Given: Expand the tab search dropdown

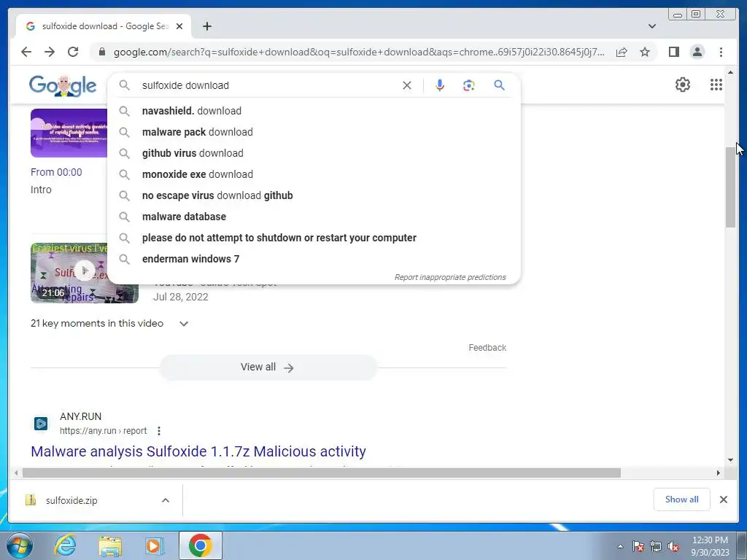Looking at the screenshot, I should 652,26.
